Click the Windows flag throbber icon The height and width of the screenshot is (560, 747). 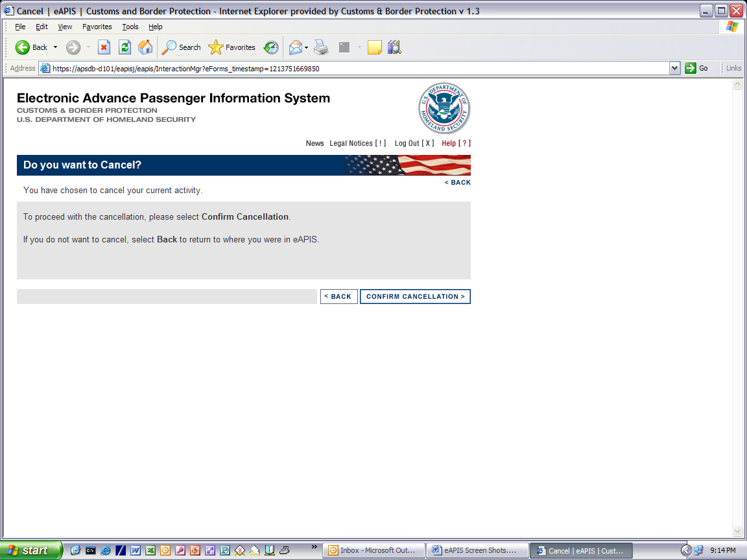[731, 27]
